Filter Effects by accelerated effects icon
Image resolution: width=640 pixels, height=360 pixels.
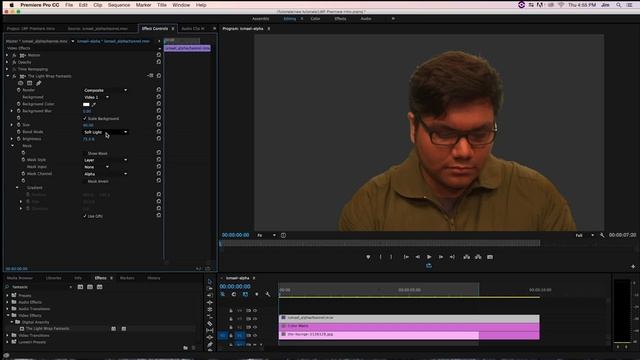80,287
